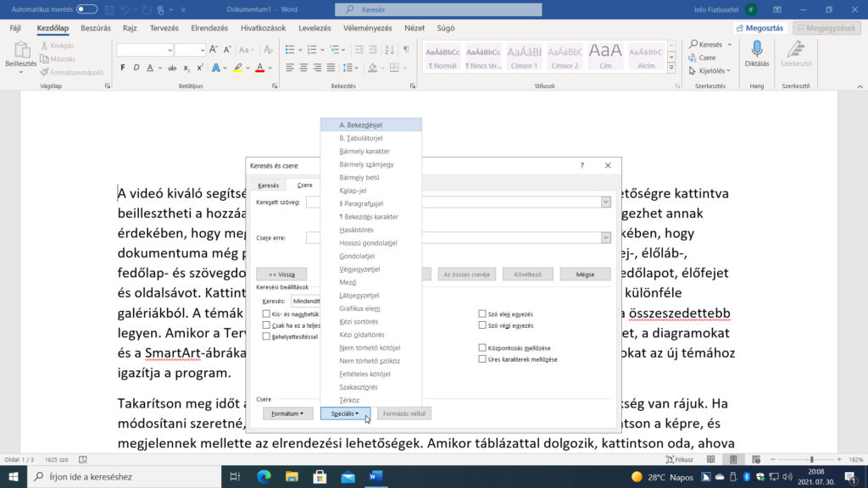
Task: Check Csak ha ez a teljes option
Action: click(266, 325)
